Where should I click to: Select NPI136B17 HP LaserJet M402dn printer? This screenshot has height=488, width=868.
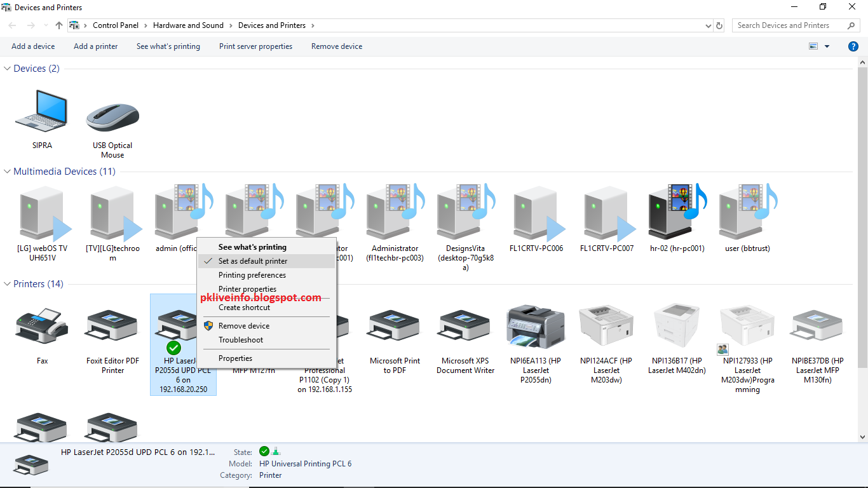pyautogui.click(x=677, y=325)
